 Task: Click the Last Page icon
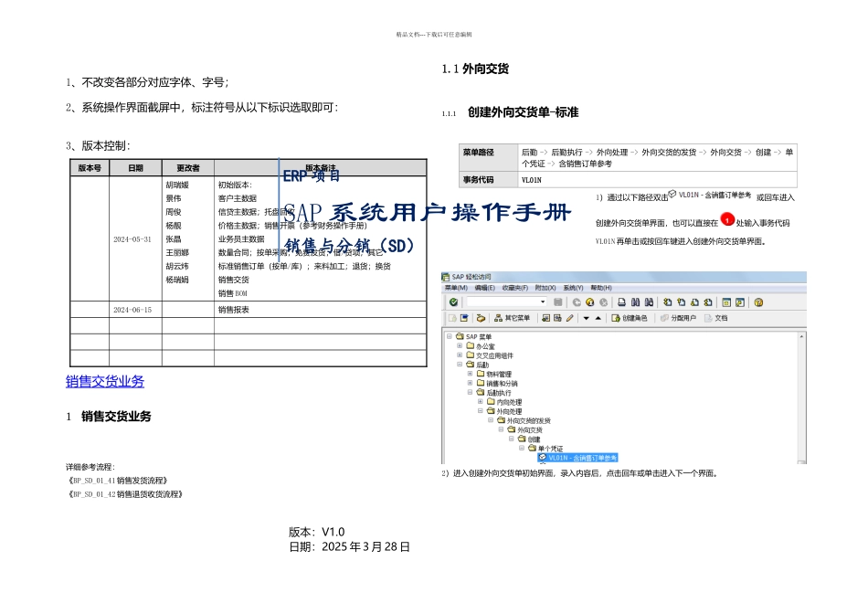coord(708,302)
